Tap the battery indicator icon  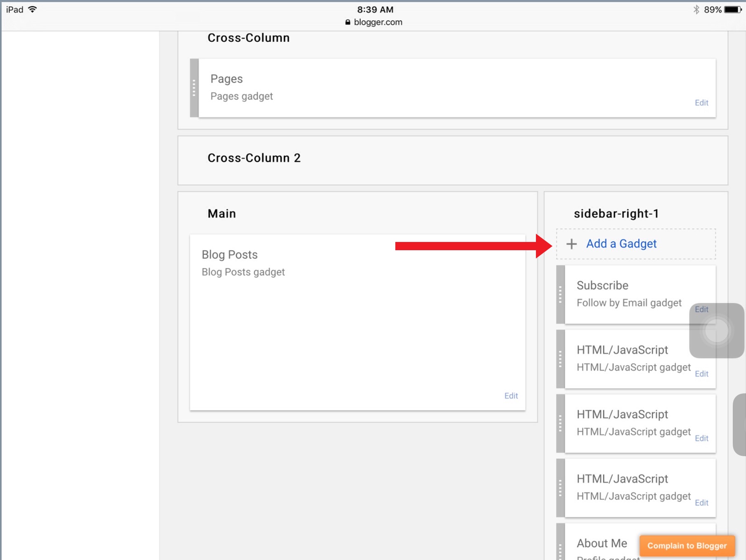pos(733,10)
